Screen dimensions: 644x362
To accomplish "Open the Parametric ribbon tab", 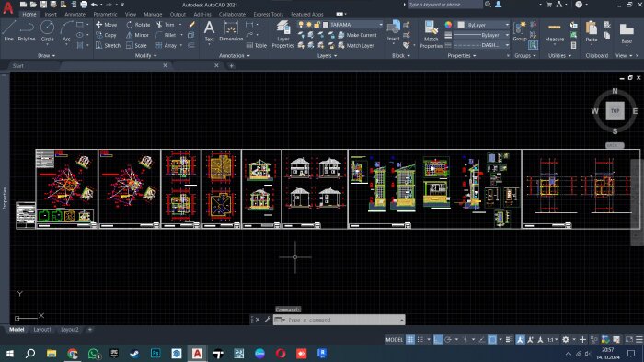I will tap(105, 14).
